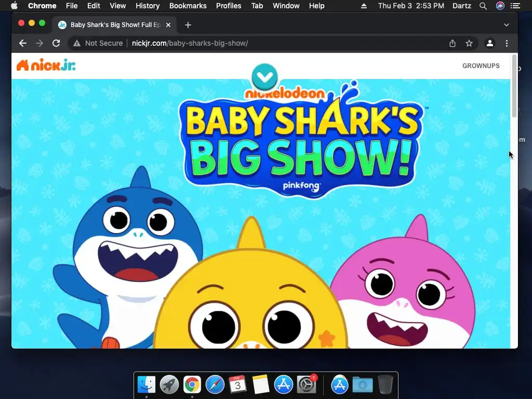Click the teal down-chevron circle button
Screen dimensions: 532x399
coord(264,77)
